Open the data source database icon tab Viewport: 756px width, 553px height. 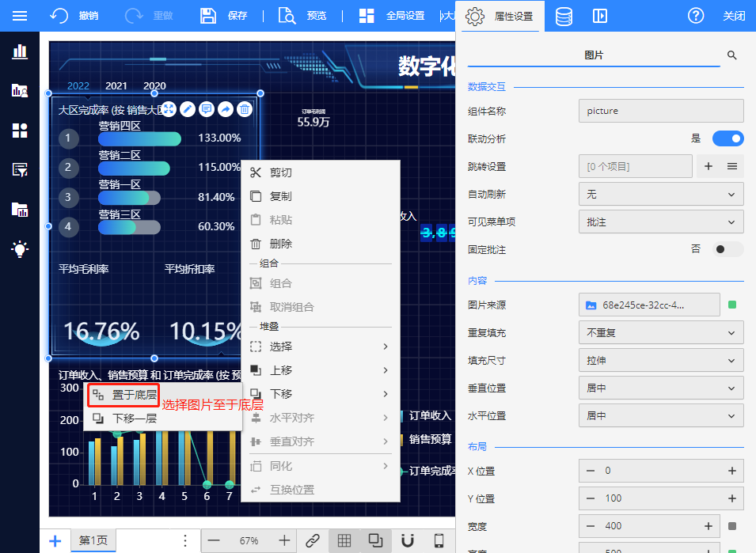pyautogui.click(x=564, y=16)
